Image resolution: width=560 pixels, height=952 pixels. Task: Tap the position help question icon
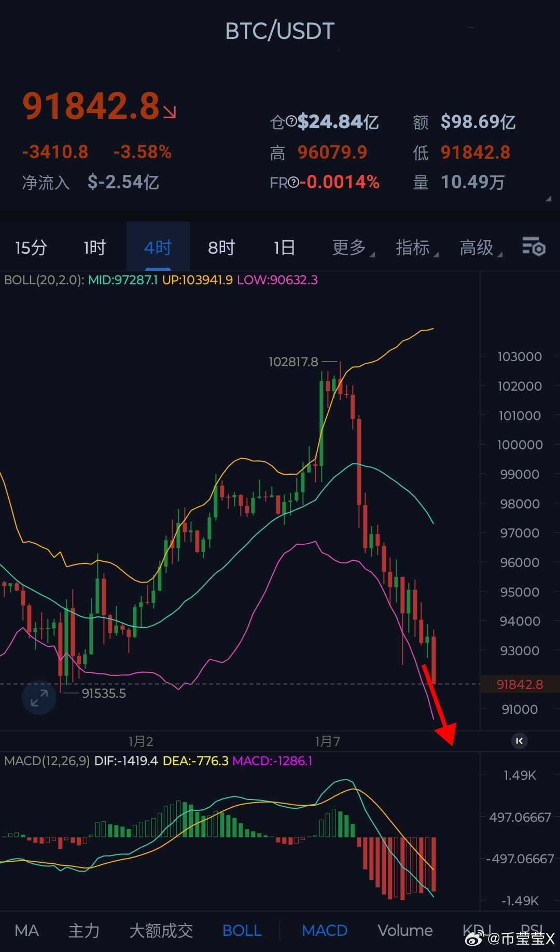[x=291, y=121]
